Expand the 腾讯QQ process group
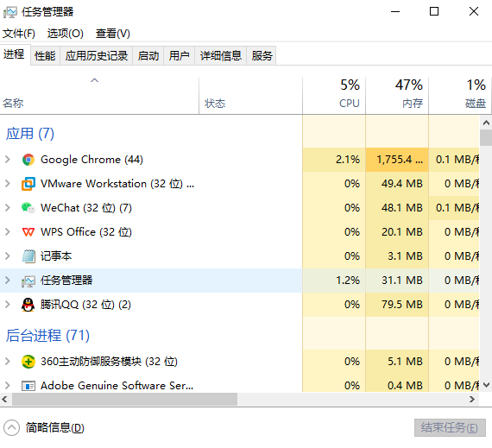The height and width of the screenshot is (448, 492). tap(8, 305)
